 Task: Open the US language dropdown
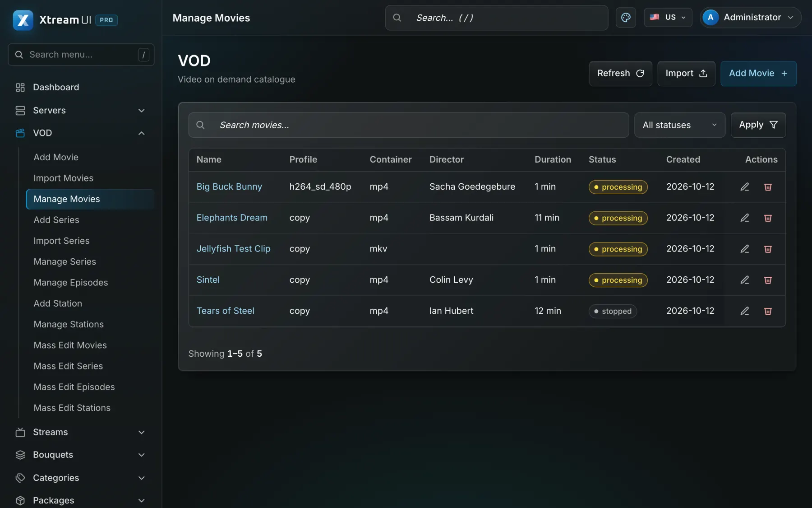(668, 18)
